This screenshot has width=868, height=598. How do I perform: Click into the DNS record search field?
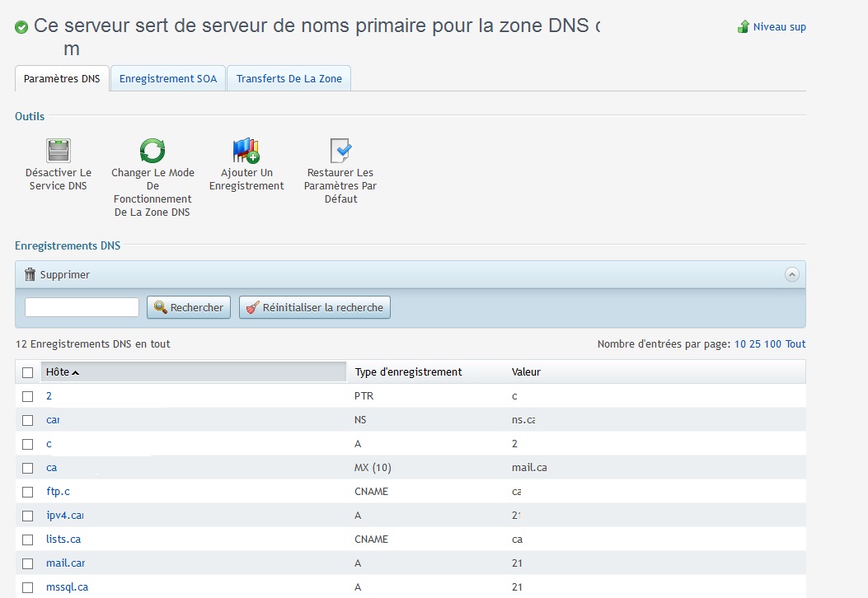coord(82,307)
